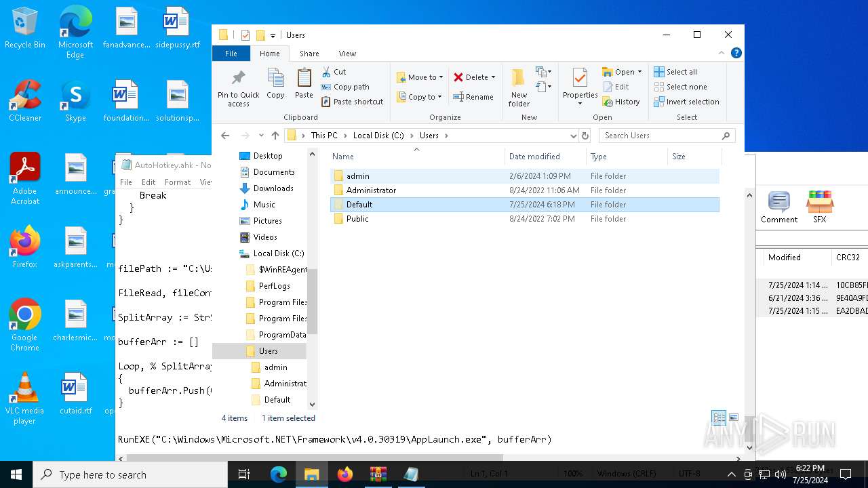
Task: Go up one folder level arrow
Action: pyautogui.click(x=275, y=136)
